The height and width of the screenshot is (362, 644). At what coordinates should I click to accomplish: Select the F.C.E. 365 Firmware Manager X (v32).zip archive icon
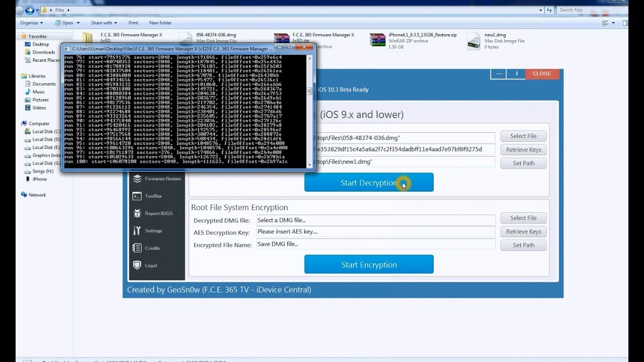pos(282,39)
